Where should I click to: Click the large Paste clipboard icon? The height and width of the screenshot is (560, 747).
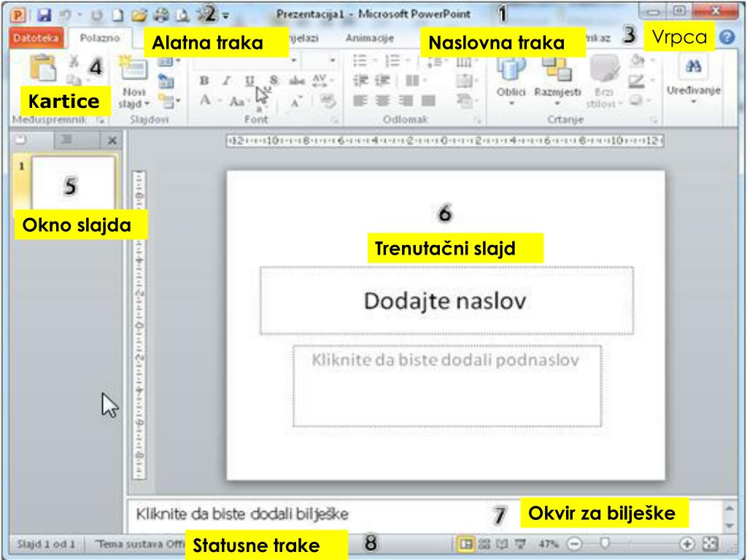click(x=43, y=68)
